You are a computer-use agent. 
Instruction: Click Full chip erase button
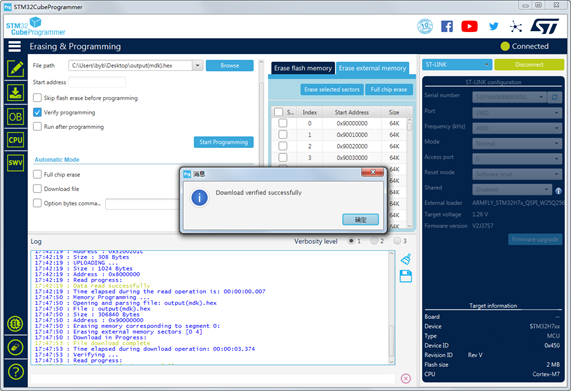[389, 90]
